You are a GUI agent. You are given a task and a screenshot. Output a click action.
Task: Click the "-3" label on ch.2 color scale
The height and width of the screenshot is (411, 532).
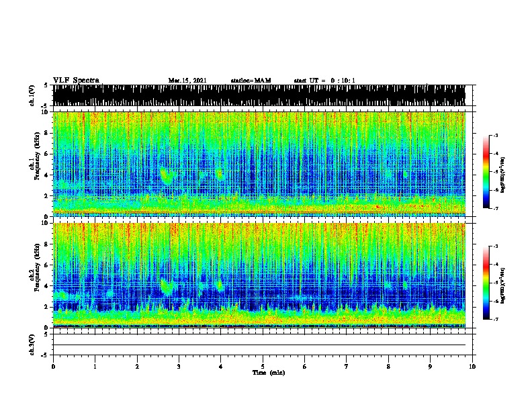pos(495,246)
